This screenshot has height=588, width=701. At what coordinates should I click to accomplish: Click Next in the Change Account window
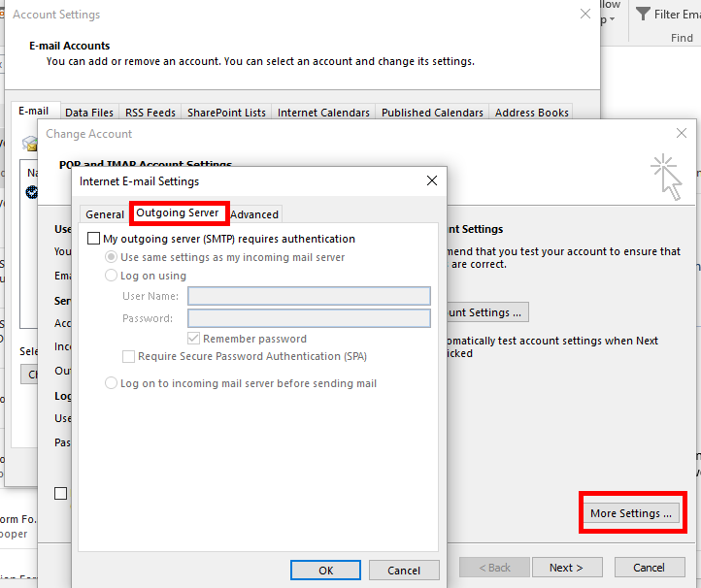tap(566, 568)
